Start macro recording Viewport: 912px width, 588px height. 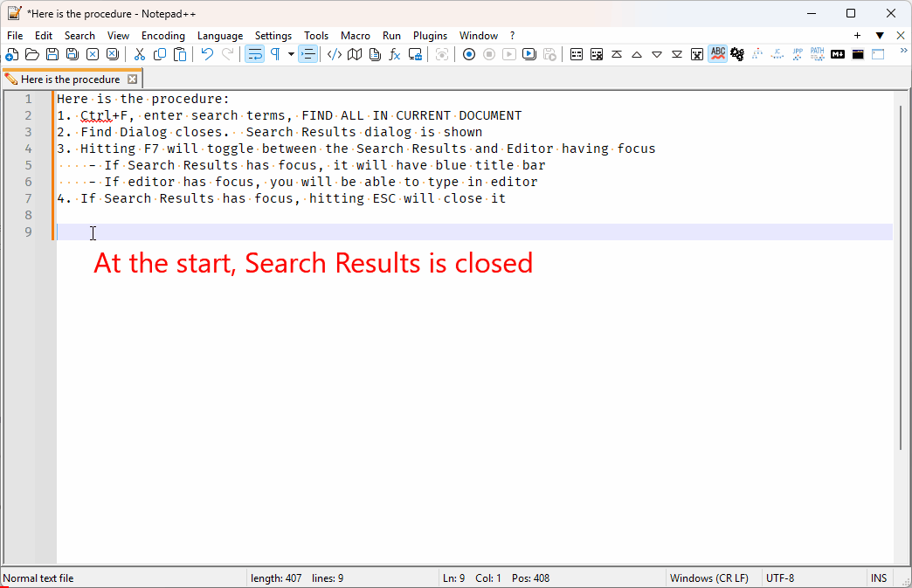[469, 54]
